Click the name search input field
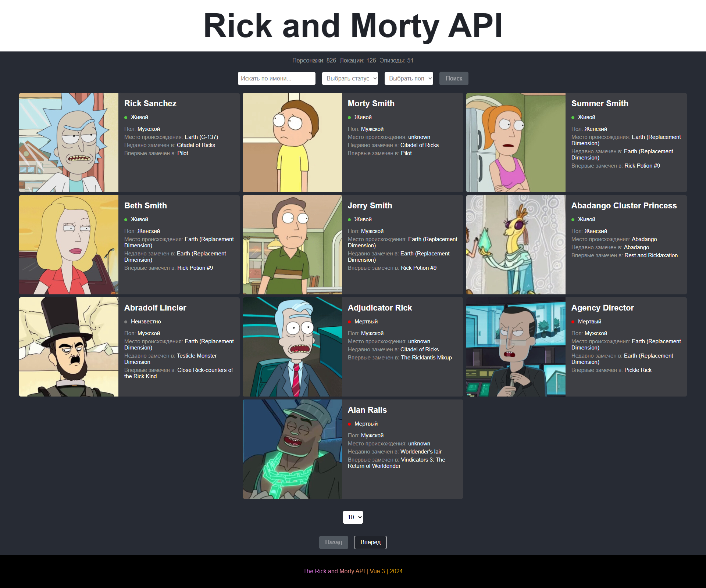Image resolution: width=706 pixels, height=588 pixels. (x=277, y=78)
